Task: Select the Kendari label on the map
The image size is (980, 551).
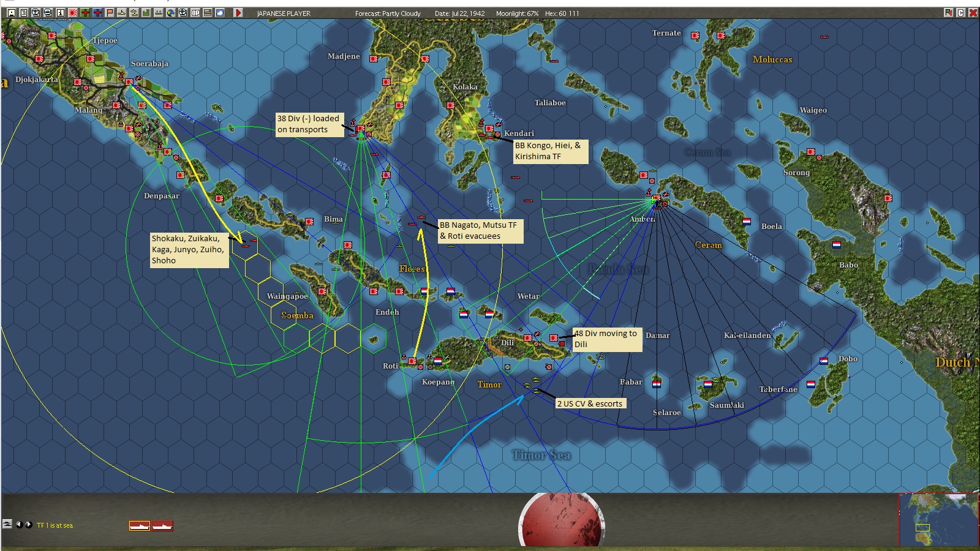Action: point(519,133)
